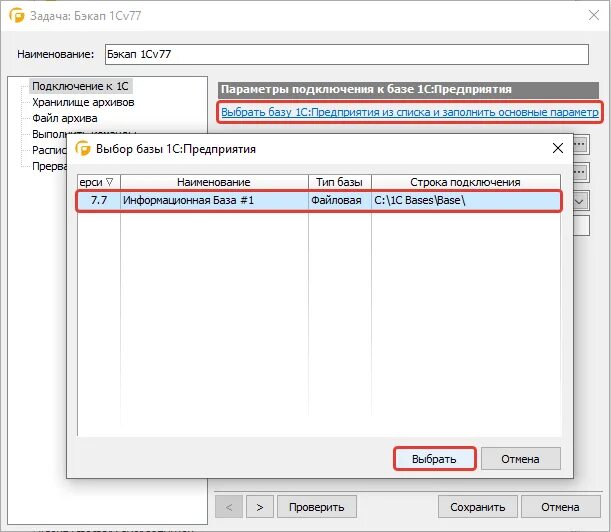
Task: Go to next page with > button
Action: pos(260,507)
